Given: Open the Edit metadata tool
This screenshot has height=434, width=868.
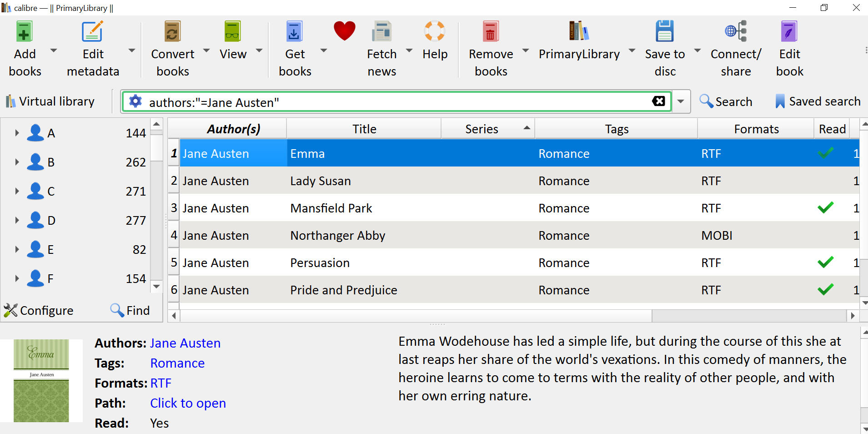Looking at the screenshot, I should 93,32.
